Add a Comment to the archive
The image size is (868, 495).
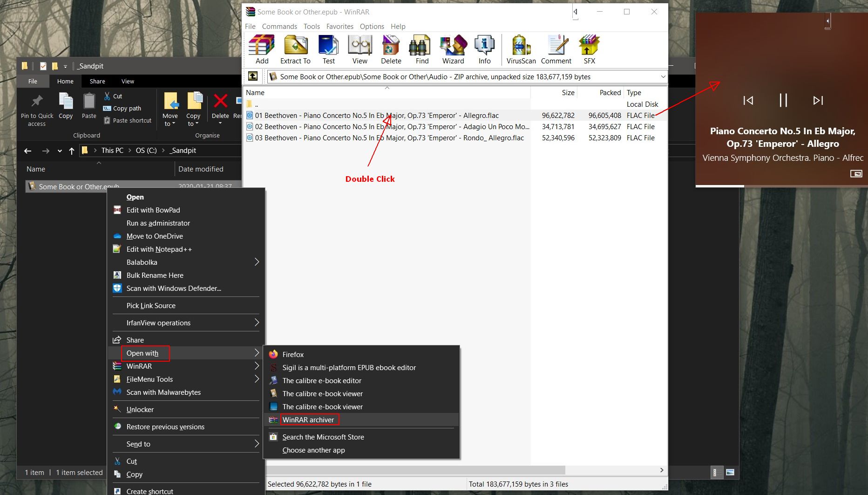point(556,49)
